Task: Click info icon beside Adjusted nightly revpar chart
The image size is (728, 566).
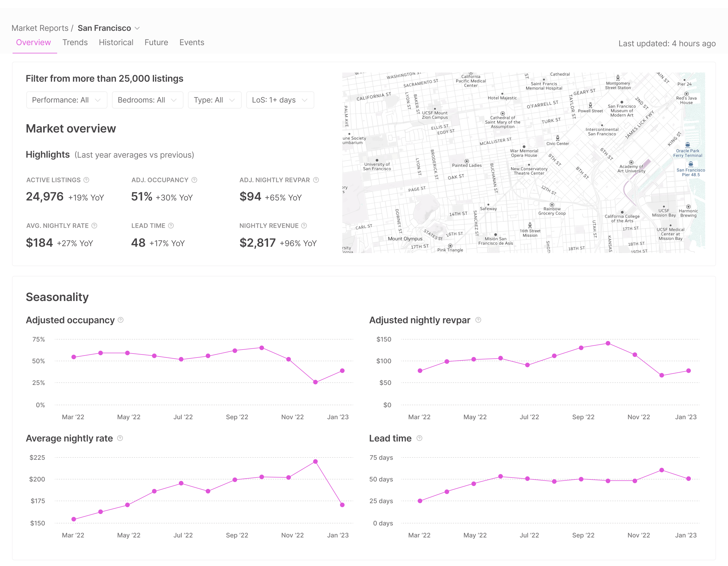Action: [x=478, y=320]
